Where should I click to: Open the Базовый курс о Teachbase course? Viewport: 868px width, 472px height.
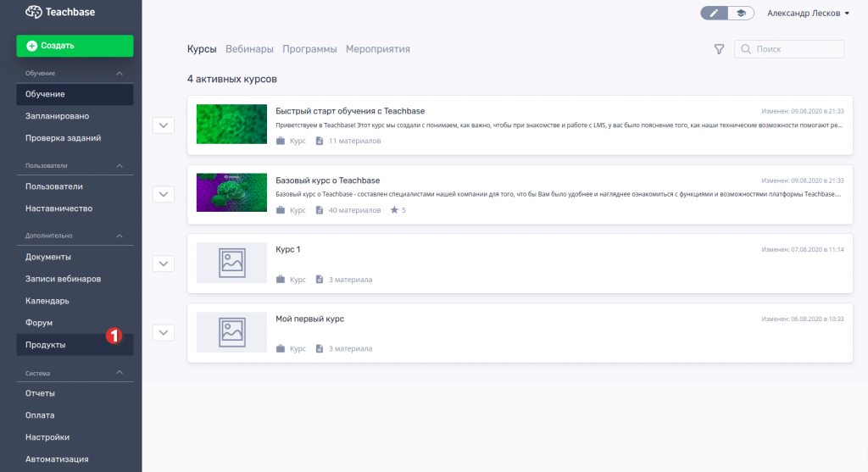[x=328, y=180]
